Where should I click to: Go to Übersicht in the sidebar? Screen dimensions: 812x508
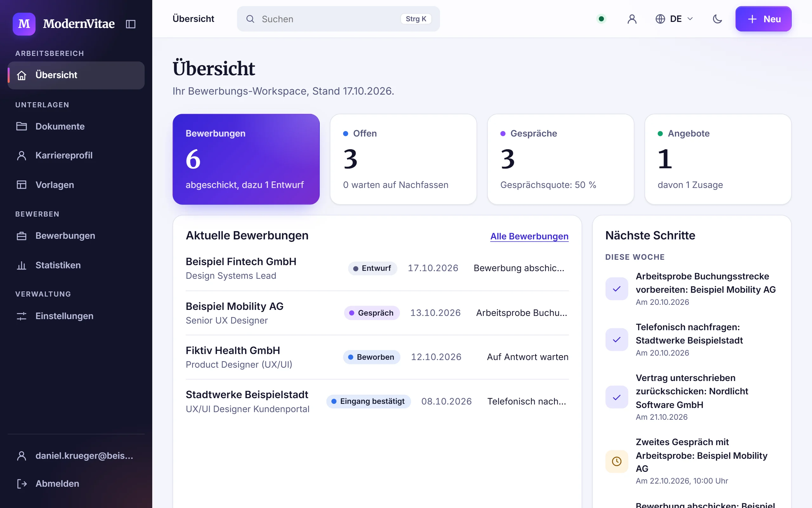point(76,75)
